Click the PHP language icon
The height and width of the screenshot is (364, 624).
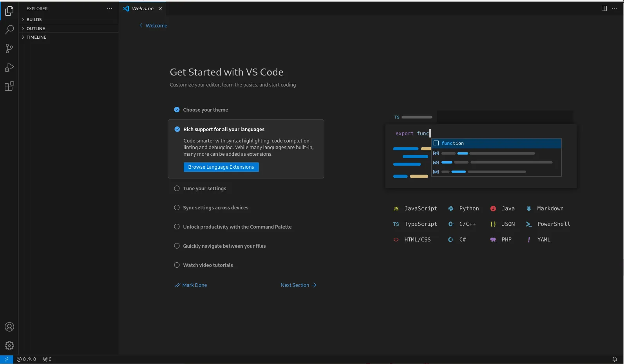pyautogui.click(x=493, y=240)
